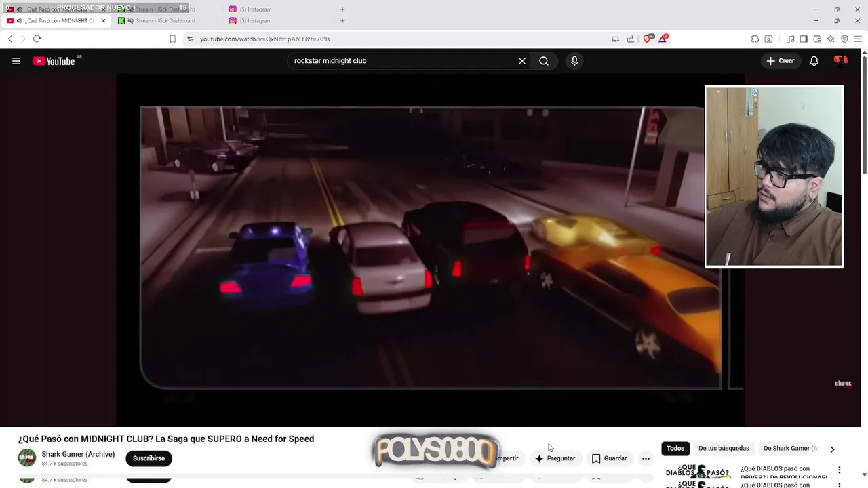
Task: Open site settings icon in address bar
Action: pyautogui.click(x=191, y=39)
